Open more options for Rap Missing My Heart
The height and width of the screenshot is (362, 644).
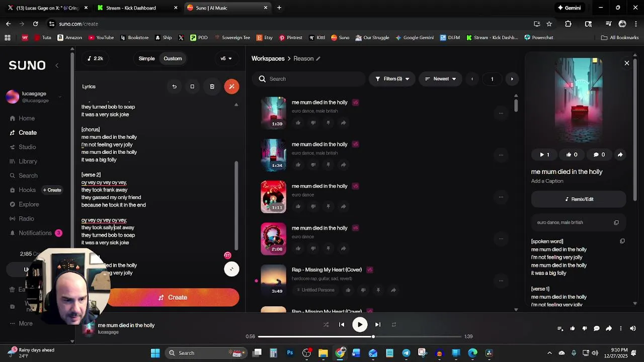click(x=501, y=281)
